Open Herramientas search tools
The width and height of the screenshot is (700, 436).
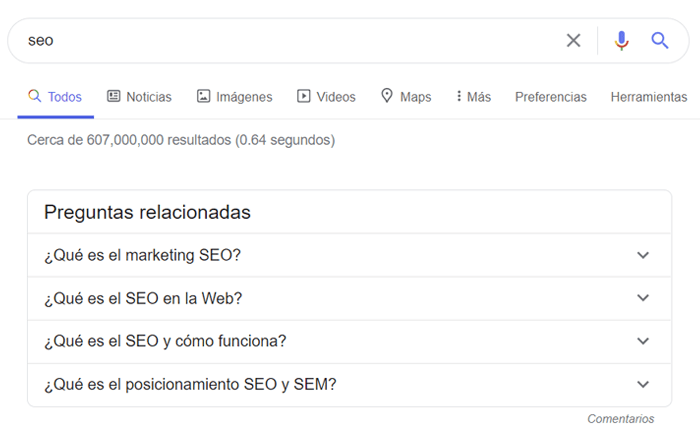click(x=649, y=97)
